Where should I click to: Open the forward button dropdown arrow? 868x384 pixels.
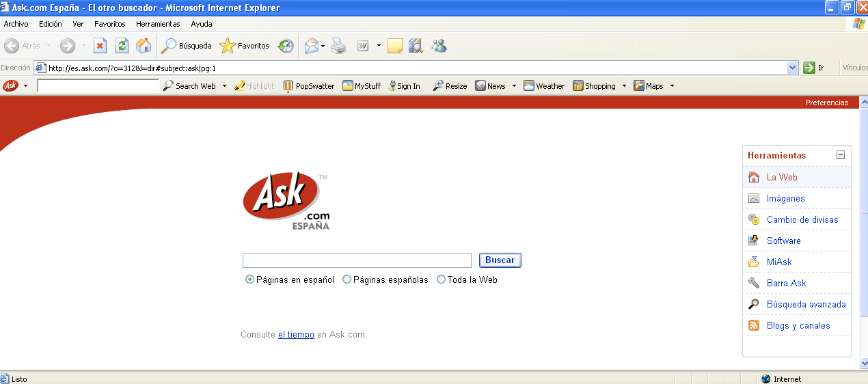coord(83,46)
